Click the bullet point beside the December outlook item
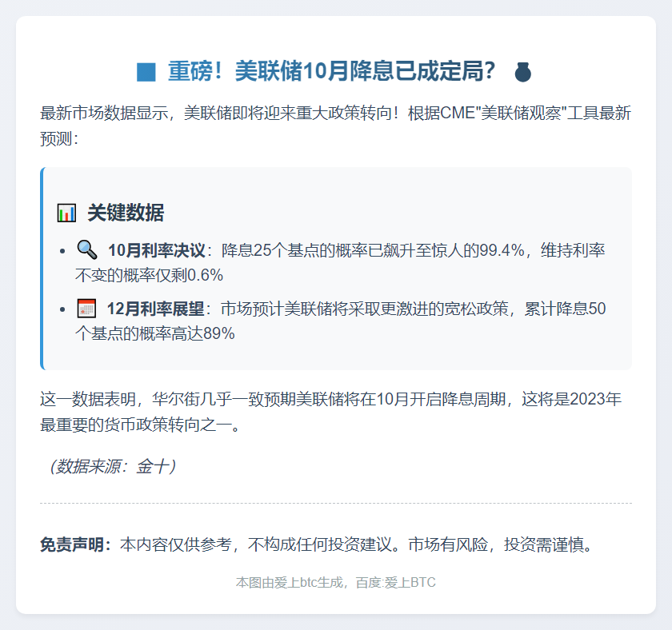Image resolution: width=672 pixels, height=630 pixels. (x=62, y=309)
